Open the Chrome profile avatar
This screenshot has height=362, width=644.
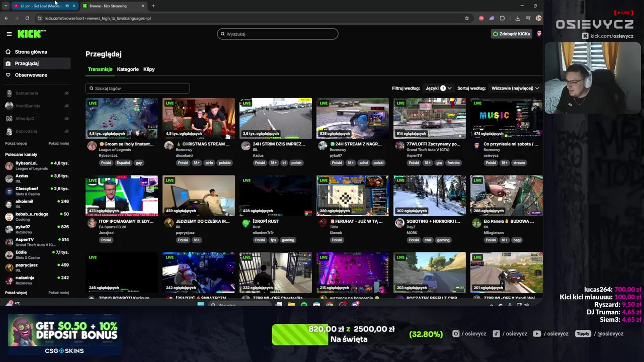tap(538, 18)
